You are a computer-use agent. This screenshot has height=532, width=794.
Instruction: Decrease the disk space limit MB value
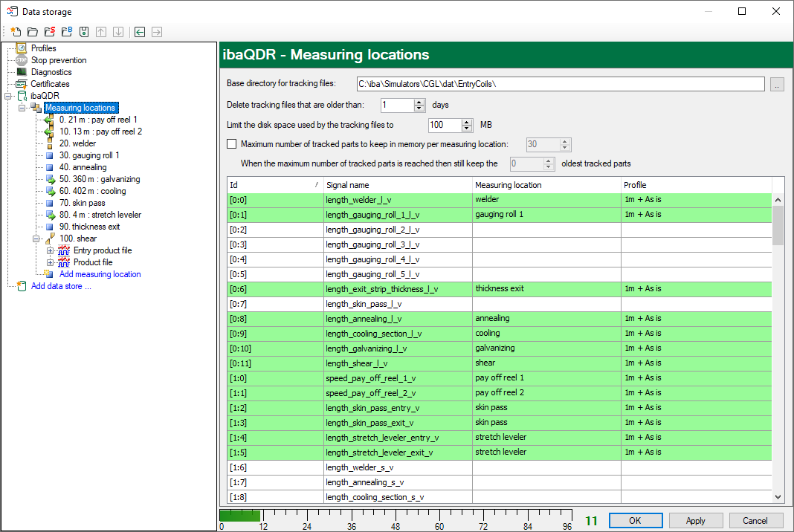(x=466, y=128)
